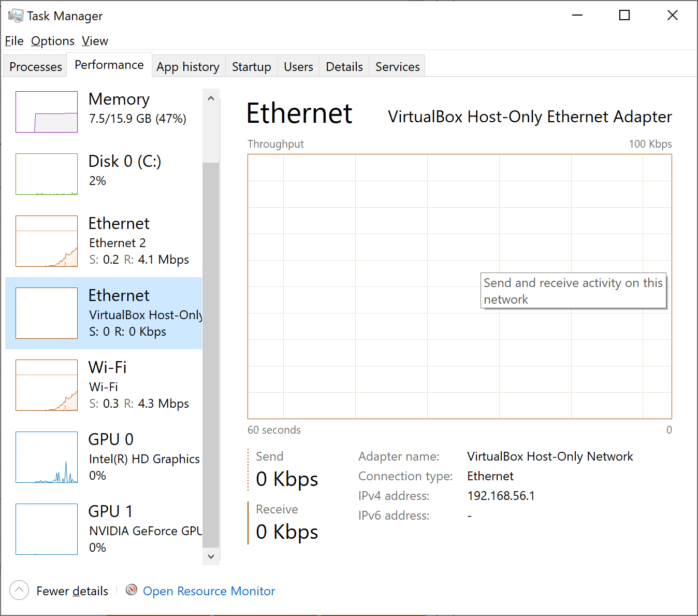Click the Receive 0 Kbps value
698x616 pixels.
tap(287, 532)
